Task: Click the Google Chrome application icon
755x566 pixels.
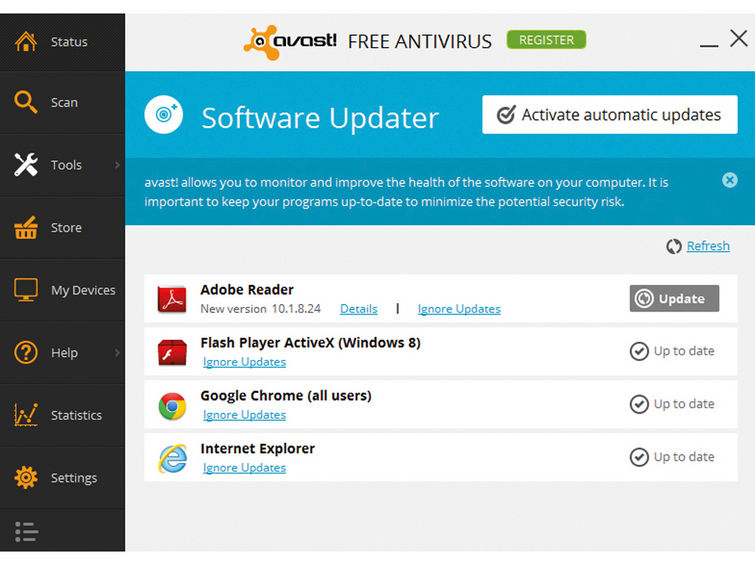Action: (x=172, y=406)
